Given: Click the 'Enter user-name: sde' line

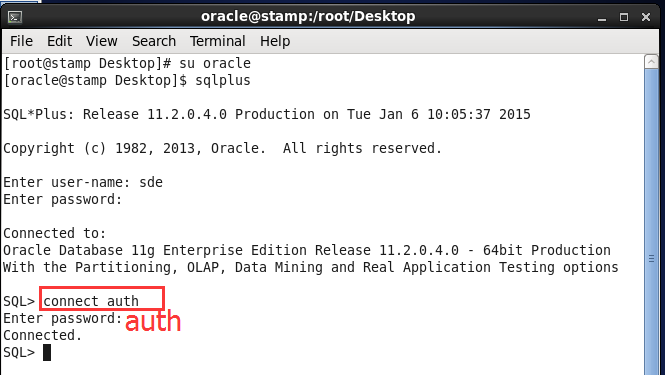Looking at the screenshot, I should [83, 182].
